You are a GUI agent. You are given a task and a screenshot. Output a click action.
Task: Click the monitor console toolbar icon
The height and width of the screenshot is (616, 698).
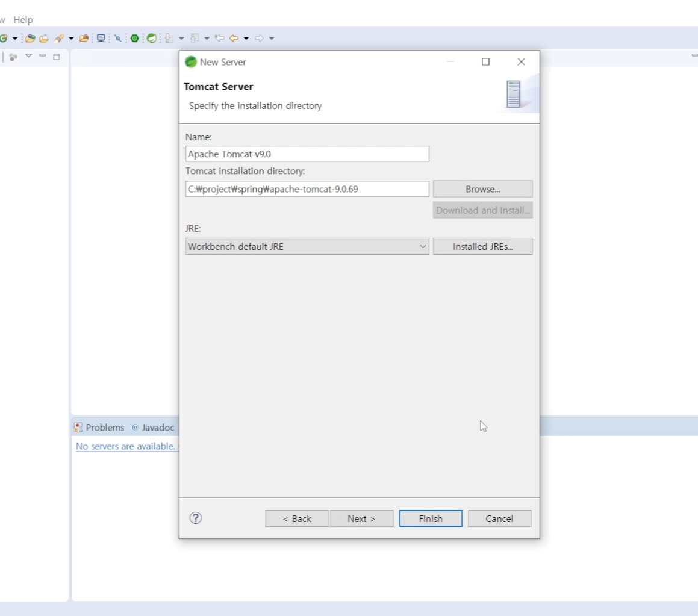101,38
